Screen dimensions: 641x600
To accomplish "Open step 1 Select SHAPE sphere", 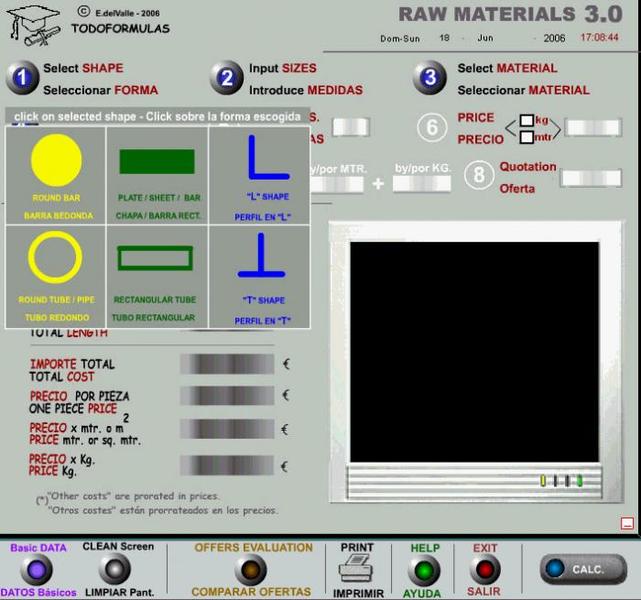I will (x=22, y=78).
